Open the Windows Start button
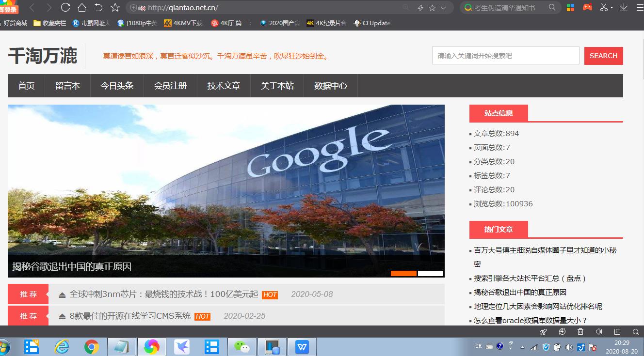The width and height of the screenshot is (644, 356). (x=4, y=347)
